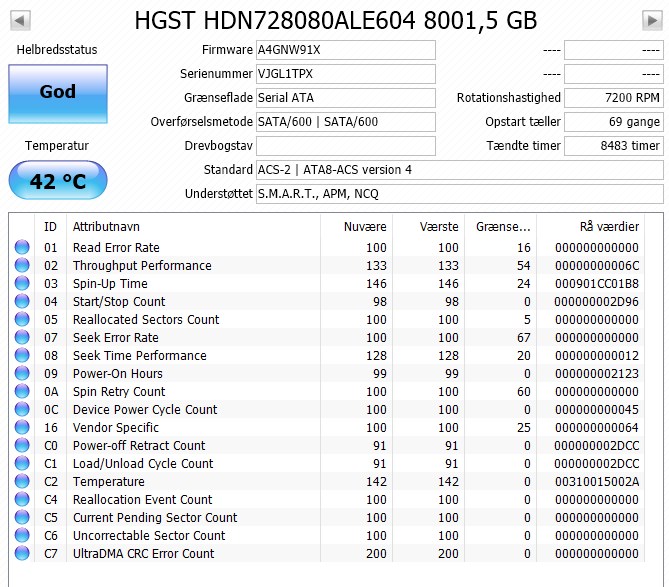Click the status orb for Seek Time Performance
The image size is (669, 587).
click(x=22, y=355)
